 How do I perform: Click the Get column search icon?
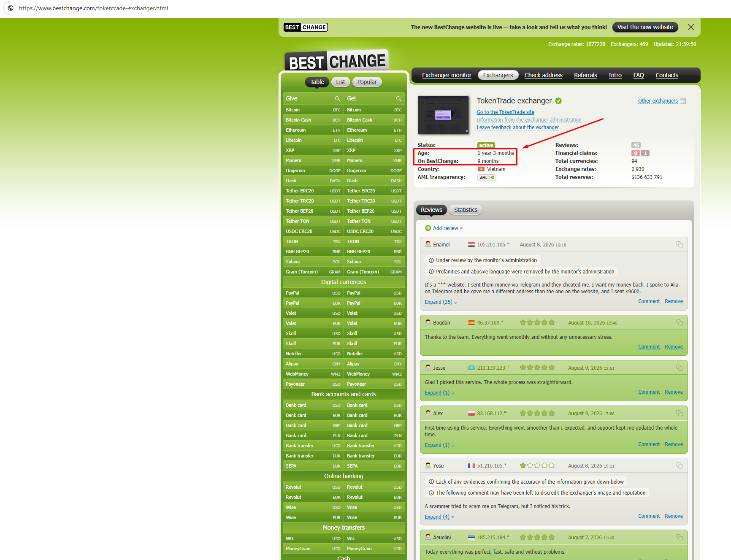[x=398, y=99]
